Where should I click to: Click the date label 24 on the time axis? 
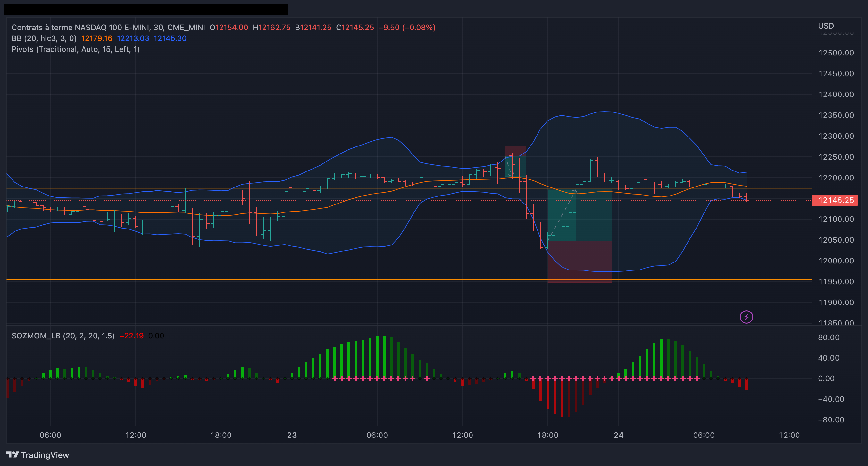pos(618,435)
